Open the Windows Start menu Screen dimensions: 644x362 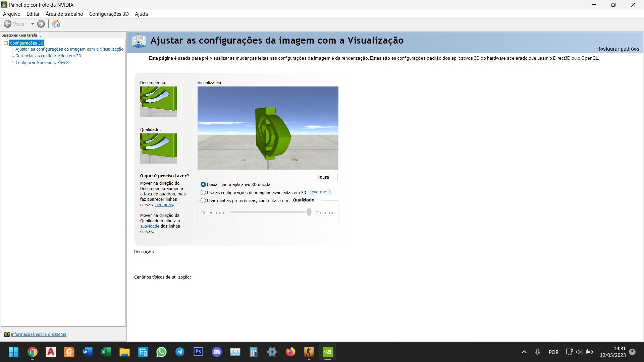point(13,352)
